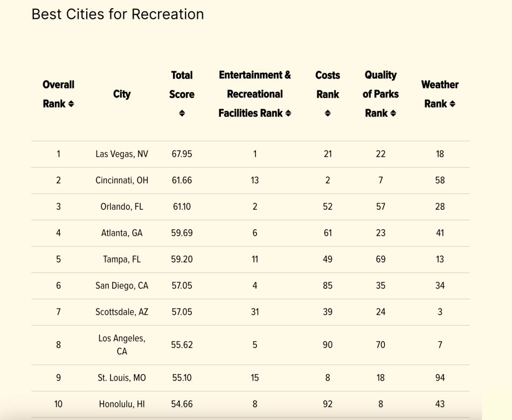The width and height of the screenshot is (512, 420).
Task: Select the City column header
Action: [x=122, y=94]
